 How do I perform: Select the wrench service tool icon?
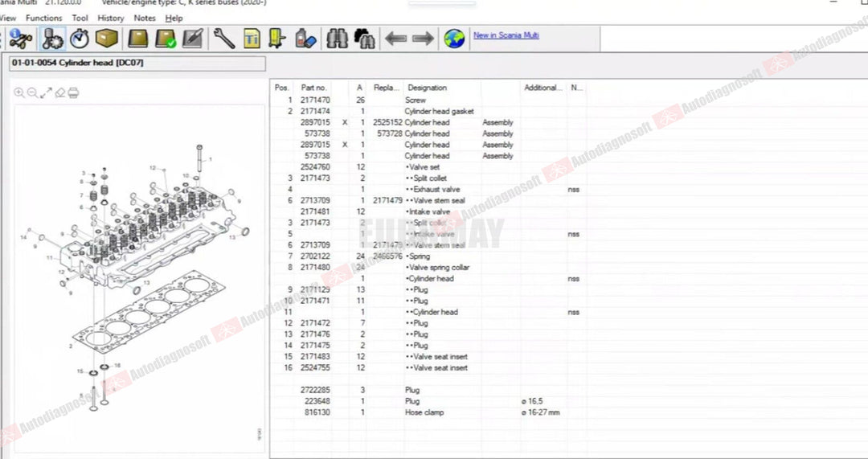pos(224,39)
